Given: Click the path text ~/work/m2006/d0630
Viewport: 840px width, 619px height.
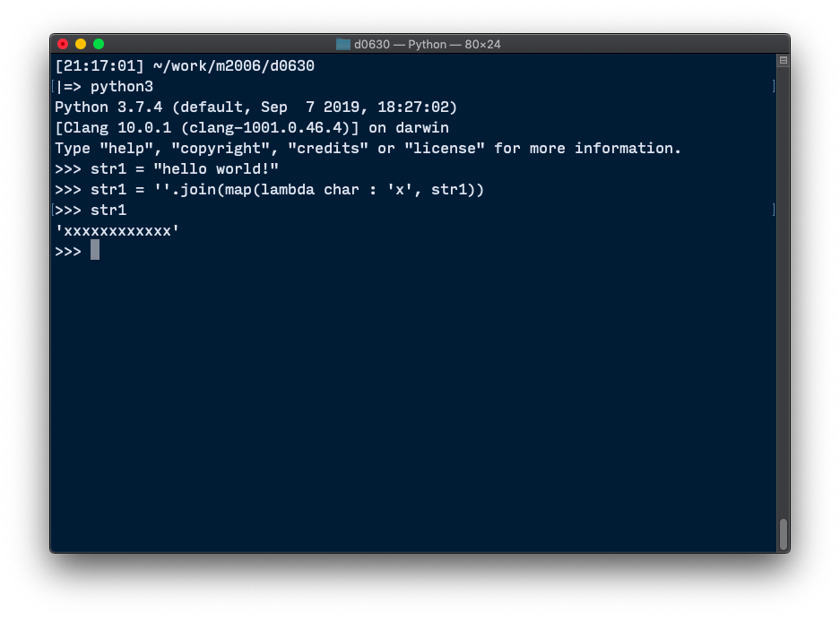Looking at the screenshot, I should (234, 66).
